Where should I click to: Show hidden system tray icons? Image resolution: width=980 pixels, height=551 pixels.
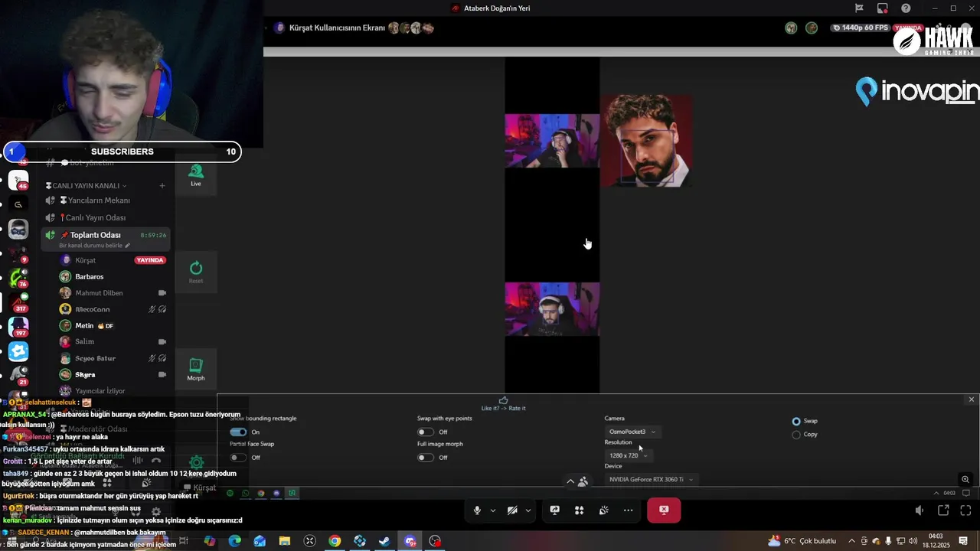(851, 541)
